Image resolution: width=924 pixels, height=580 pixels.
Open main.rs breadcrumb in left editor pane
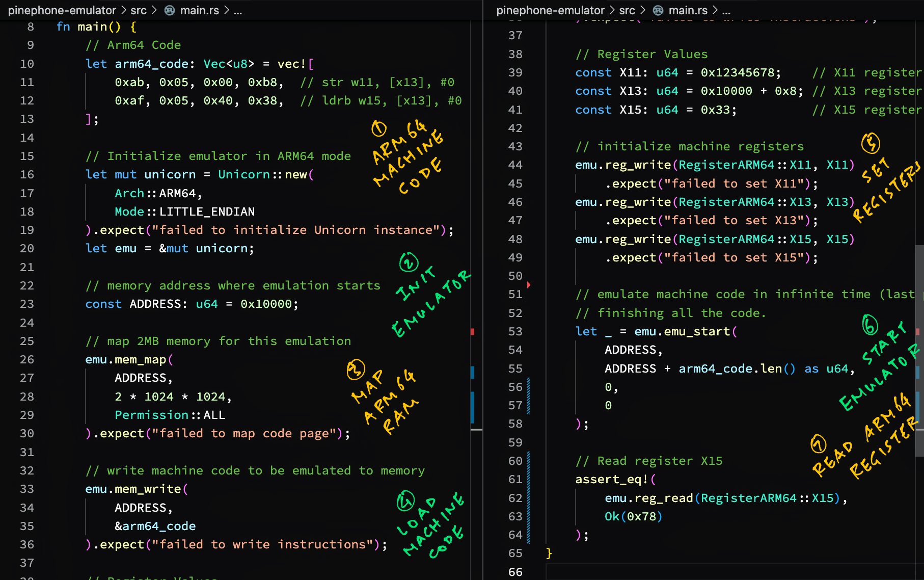(199, 10)
